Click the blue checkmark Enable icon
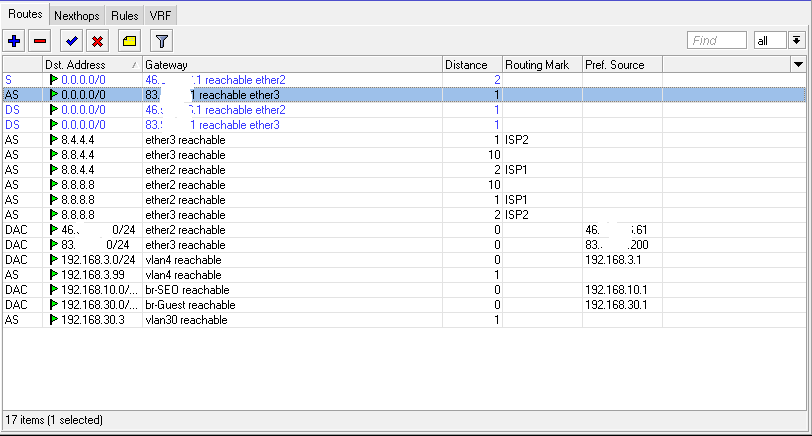Screen dimensions: 812x436 [x=71, y=41]
